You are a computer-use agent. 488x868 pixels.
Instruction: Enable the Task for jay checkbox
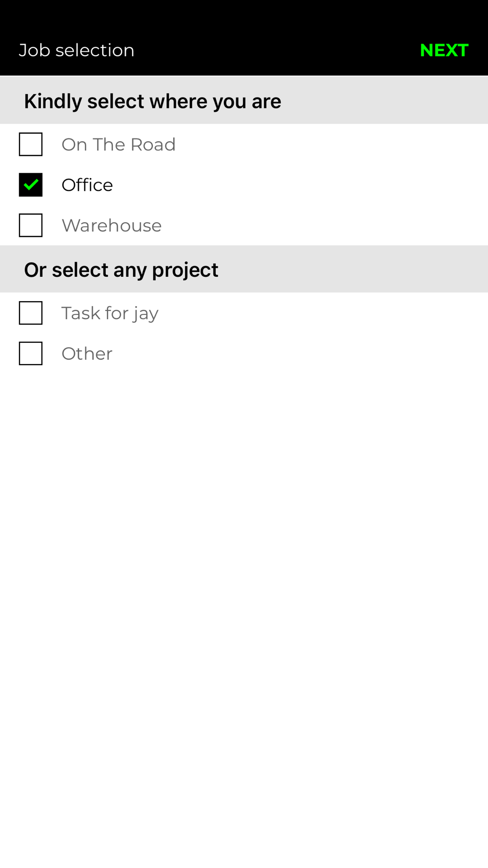(31, 313)
